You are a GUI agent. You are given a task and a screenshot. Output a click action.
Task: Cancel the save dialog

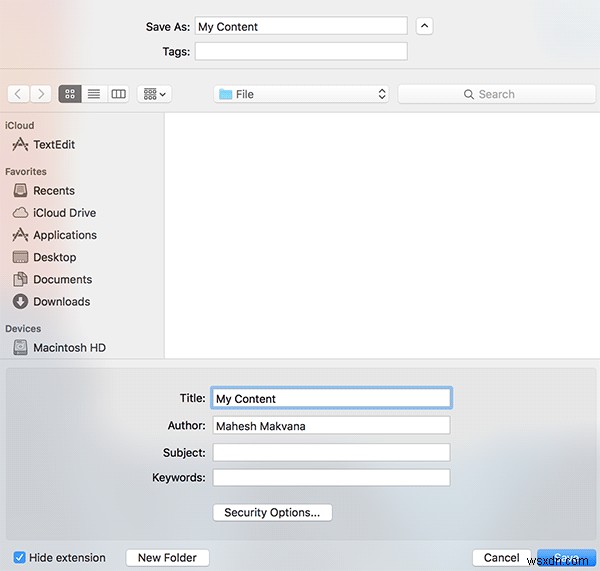coord(502,558)
